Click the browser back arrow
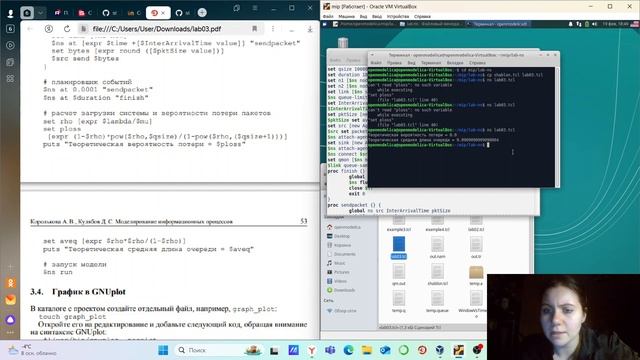Screen dimensions: 640x360 tap(30, 29)
